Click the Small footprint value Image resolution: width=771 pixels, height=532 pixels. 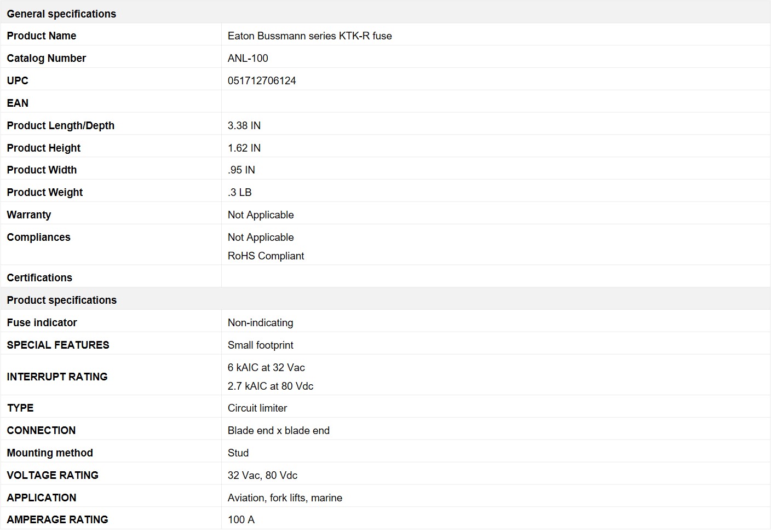point(260,345)
